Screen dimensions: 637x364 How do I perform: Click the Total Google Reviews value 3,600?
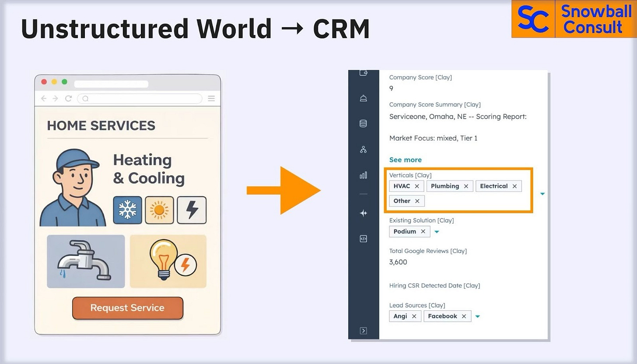click(398, 262)
